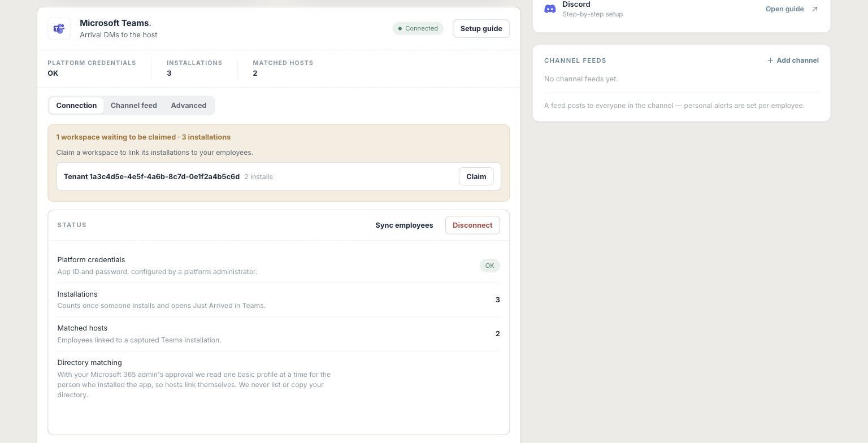
Task: Select the Tenant 1a3c4d5e ID text
Action: pyautogui.click(x=151, y=177)
